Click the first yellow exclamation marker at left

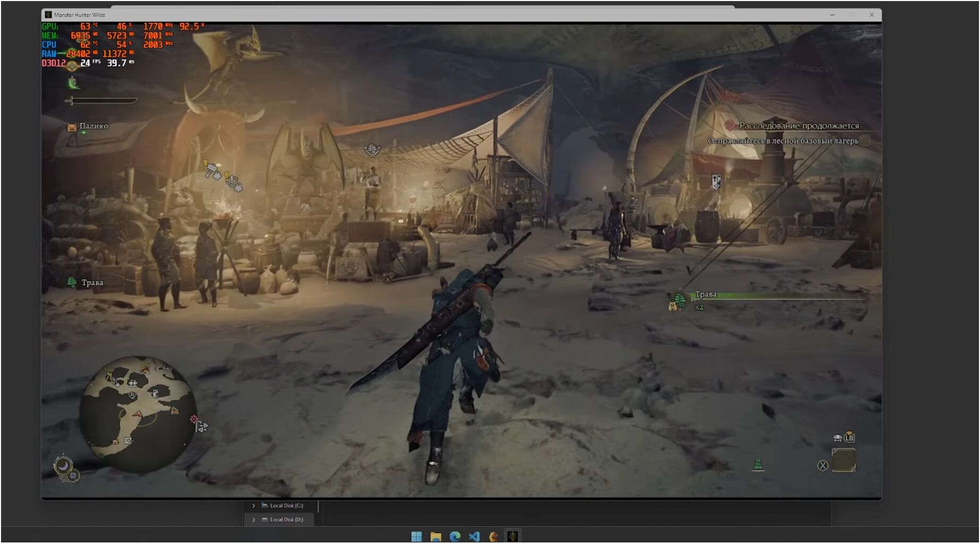click(x=206, y=165)
